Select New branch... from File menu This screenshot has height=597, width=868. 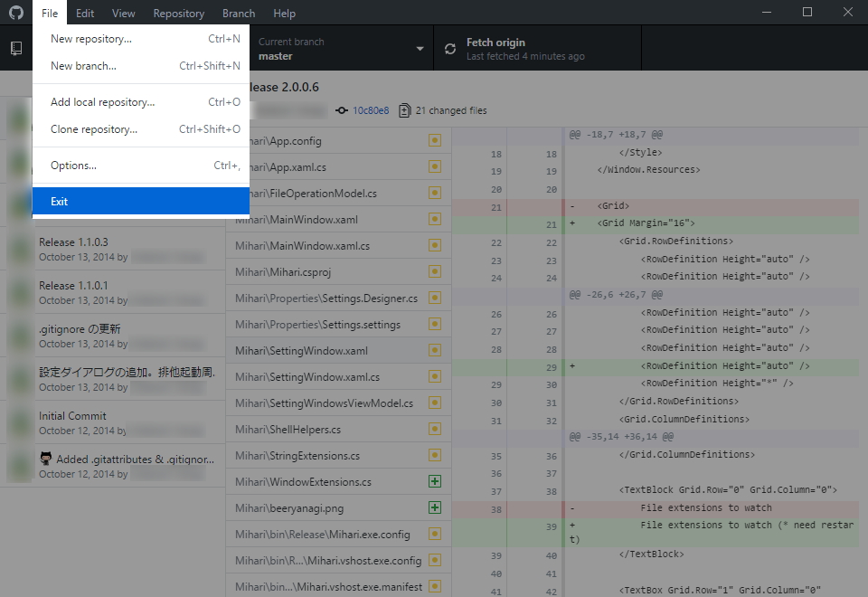(82, 65)
